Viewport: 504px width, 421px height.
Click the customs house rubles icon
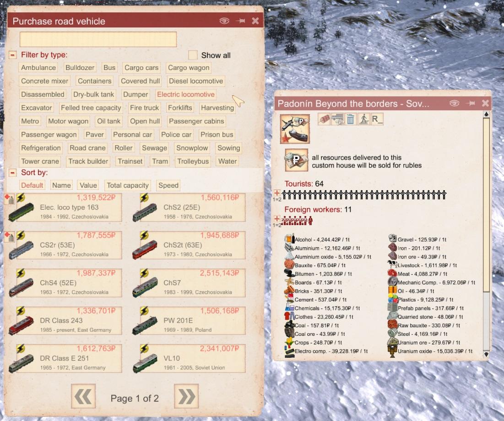pyautogui.click(x=296, y=160)
